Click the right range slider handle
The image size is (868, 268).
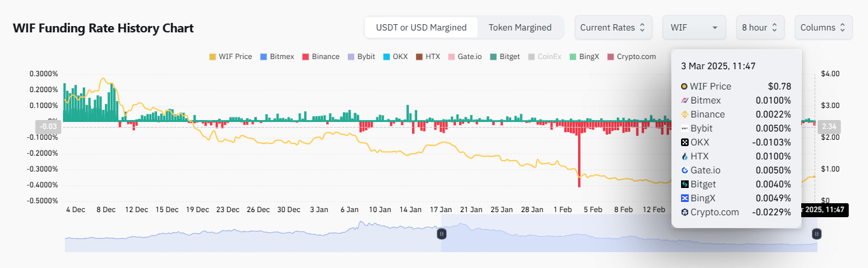[817, 234]
